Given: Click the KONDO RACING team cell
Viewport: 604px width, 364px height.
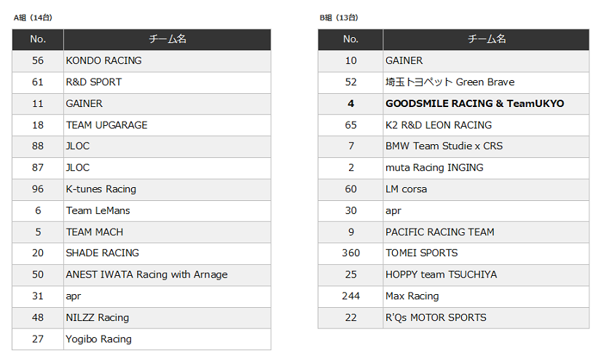Looking at the screenshot, I should pyautogui.click(x=103, y=60).
